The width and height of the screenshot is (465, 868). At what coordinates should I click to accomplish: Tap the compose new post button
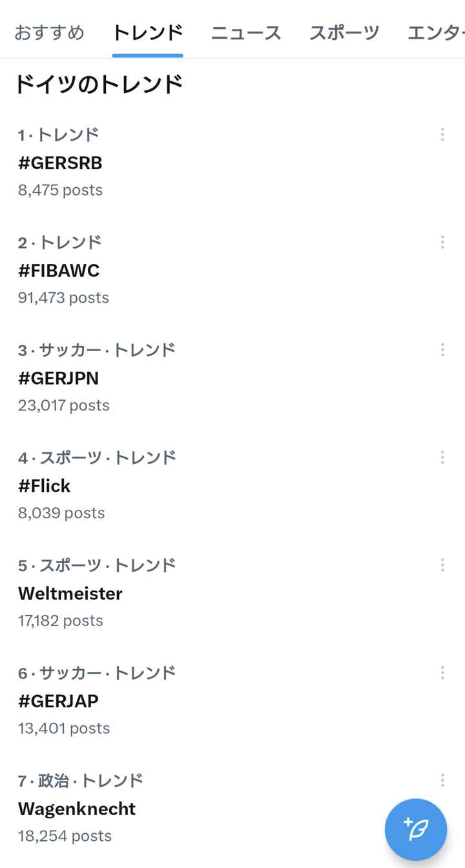click(416, 830)
